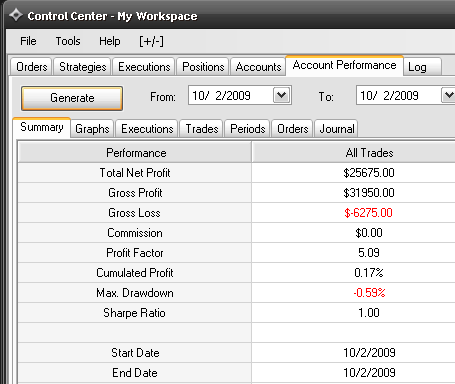Open the Help menu

[x=110, y=41]
